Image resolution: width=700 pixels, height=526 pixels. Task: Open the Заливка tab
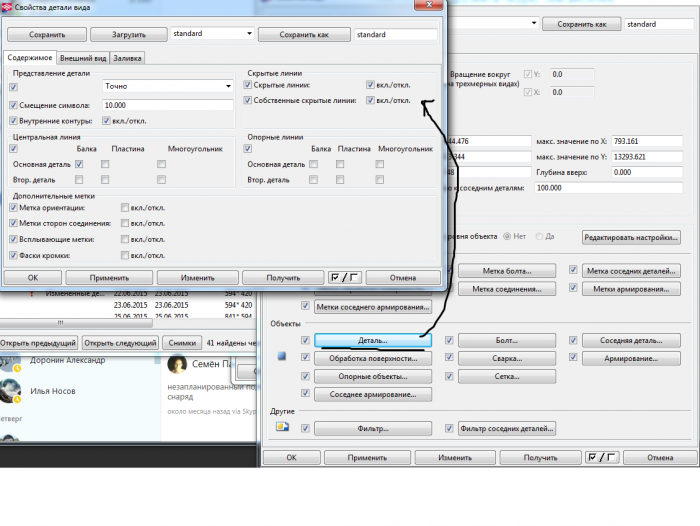click(x=127, y=58)
